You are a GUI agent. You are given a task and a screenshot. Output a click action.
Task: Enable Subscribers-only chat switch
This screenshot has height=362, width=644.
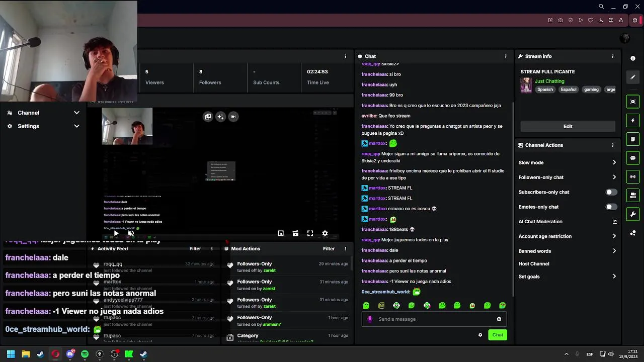click(611, 192)
